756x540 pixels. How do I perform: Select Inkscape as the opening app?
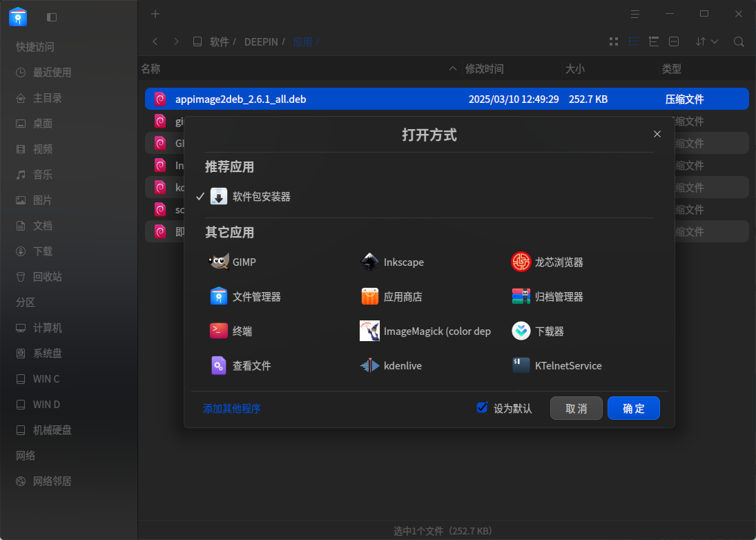pyautogui.click(x=392, y=262)
